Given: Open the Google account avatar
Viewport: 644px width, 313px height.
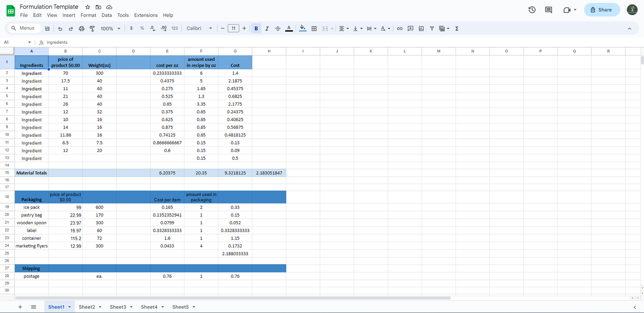Looking at the screenshot, I should (632, 10).
